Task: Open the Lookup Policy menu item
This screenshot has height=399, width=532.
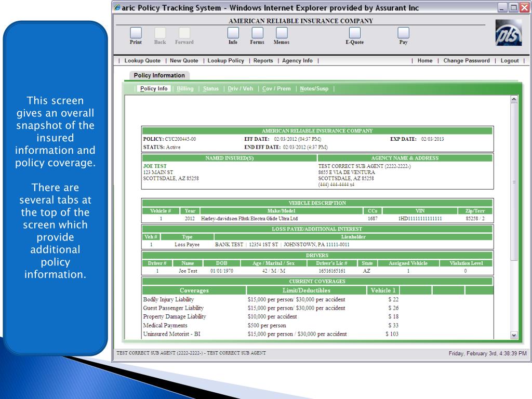Action: click(x=225, y=61)
